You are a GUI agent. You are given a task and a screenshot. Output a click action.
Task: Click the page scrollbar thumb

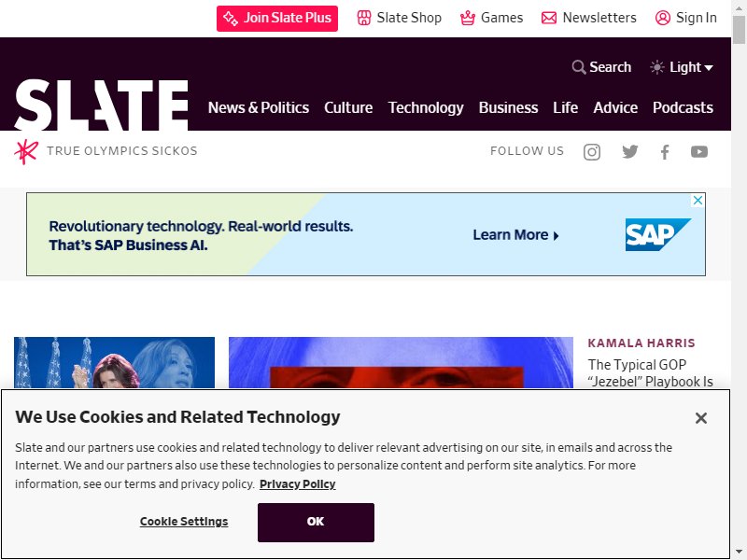[739, 30]
